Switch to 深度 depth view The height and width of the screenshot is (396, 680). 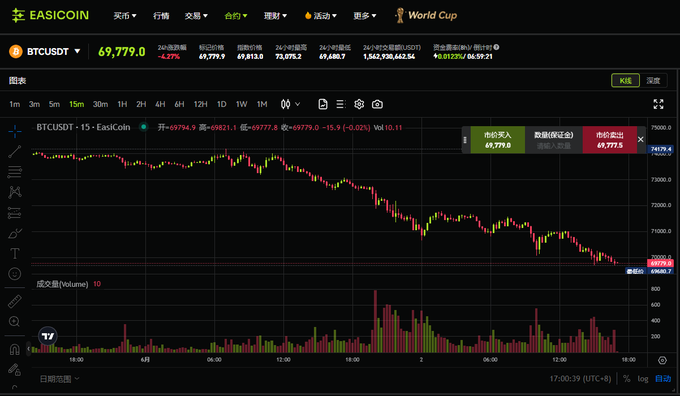point(653,80)
